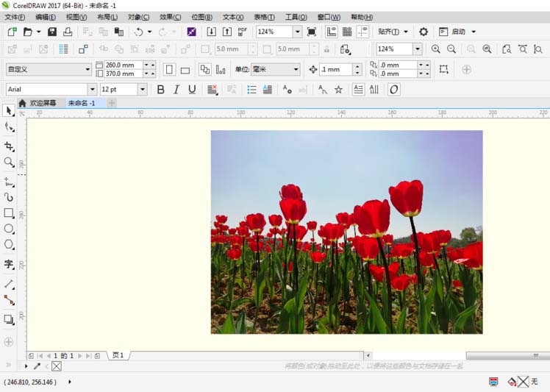Click the Zoom in magnifier

click(435, 49)
